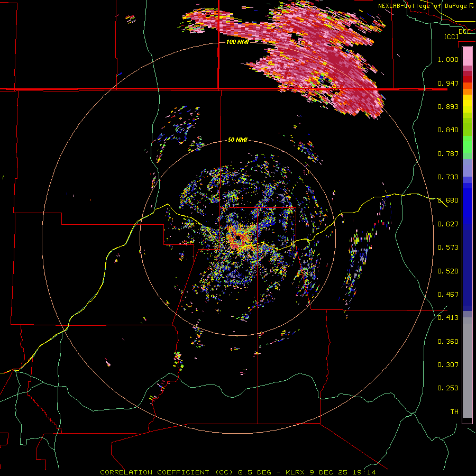Image resolution: width=476 pixels, height=476 pixels.
Task: Click the 0.467 legend value
Action: (x=448, y=295)
